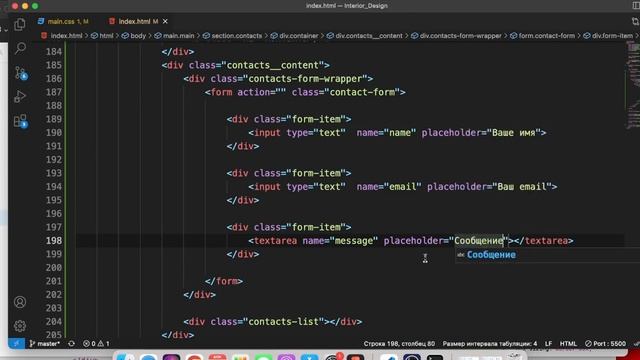Click the remote window indicator icon
Screen dimensions: 640x360
(16, 343)
